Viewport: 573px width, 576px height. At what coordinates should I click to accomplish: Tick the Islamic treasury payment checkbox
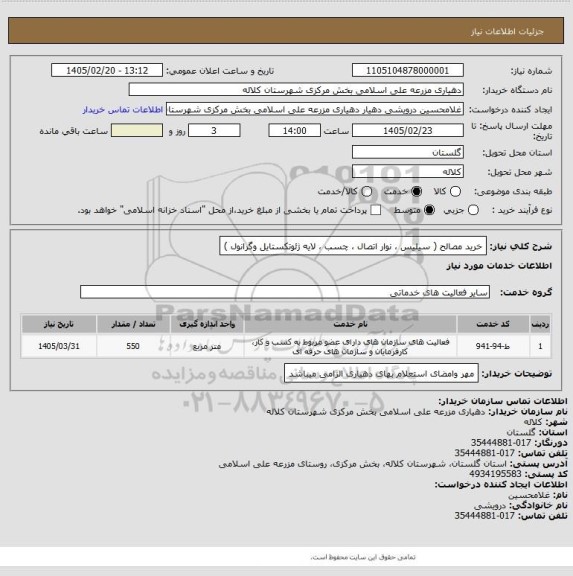coord(375,210)
